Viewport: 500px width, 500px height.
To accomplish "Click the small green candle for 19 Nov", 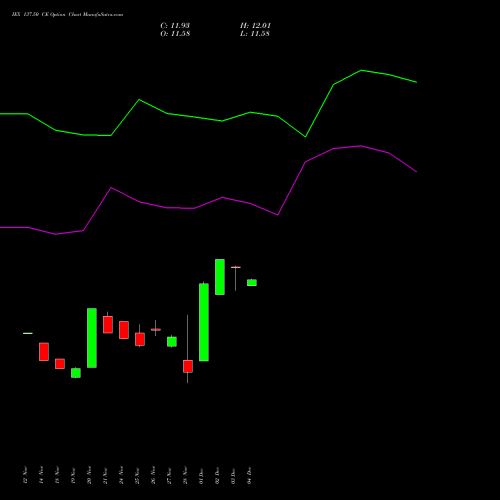I will point(76,373).
